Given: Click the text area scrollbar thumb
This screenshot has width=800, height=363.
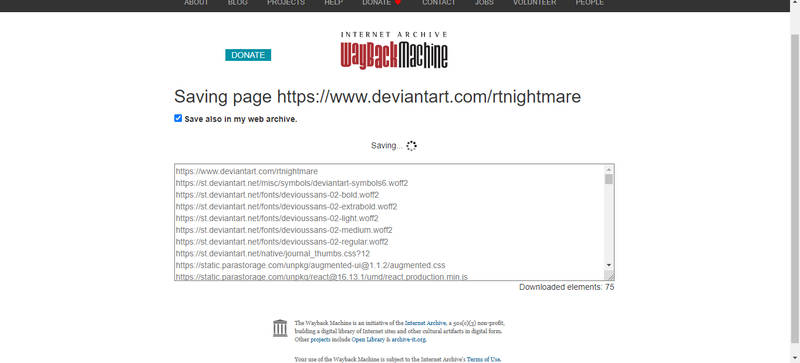Looking at the screenshot, I should tap(609, 179).
